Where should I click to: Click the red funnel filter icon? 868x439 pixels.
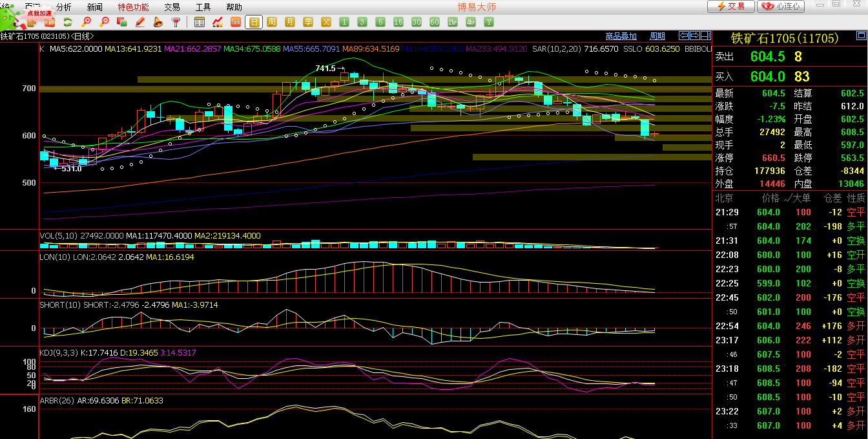click(176, 22)
